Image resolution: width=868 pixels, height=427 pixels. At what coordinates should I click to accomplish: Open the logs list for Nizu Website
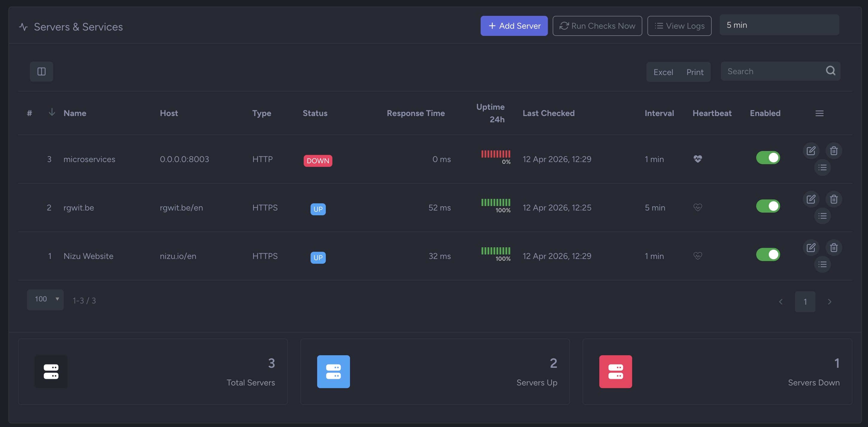click(x=822, y=265)
